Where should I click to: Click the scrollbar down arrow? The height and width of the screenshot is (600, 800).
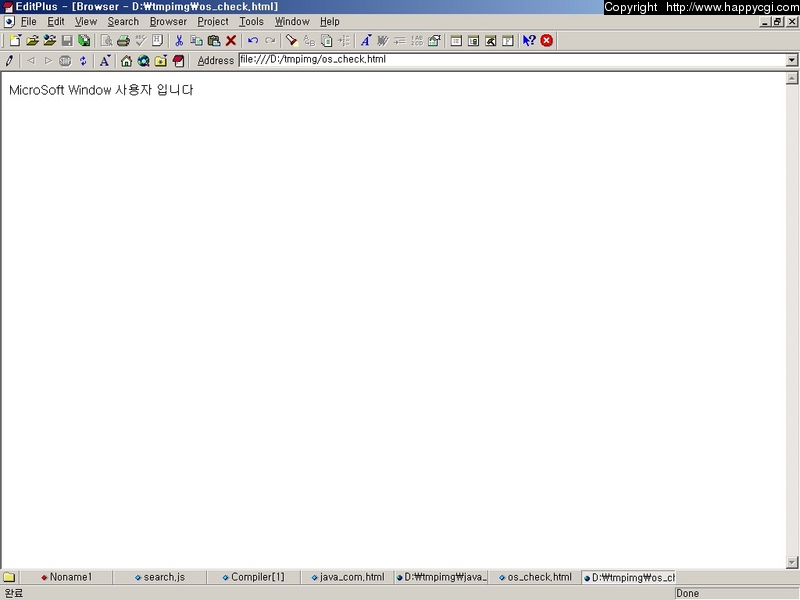tap(792, 562)
